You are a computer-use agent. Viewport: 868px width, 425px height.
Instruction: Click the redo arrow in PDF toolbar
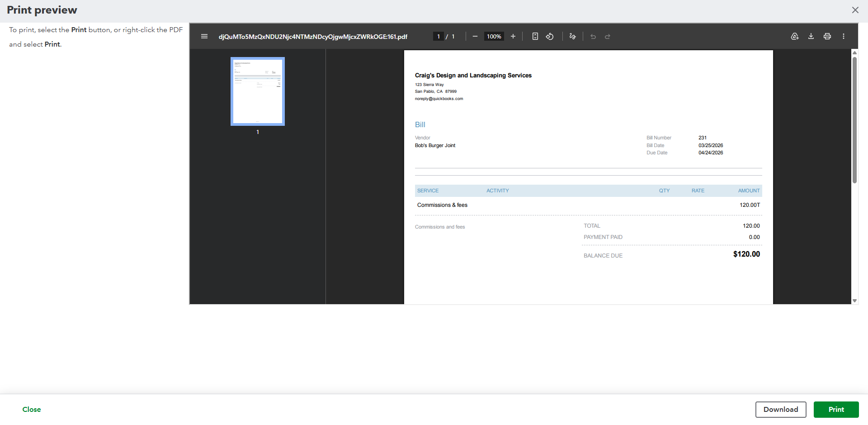tap(608, 36)
